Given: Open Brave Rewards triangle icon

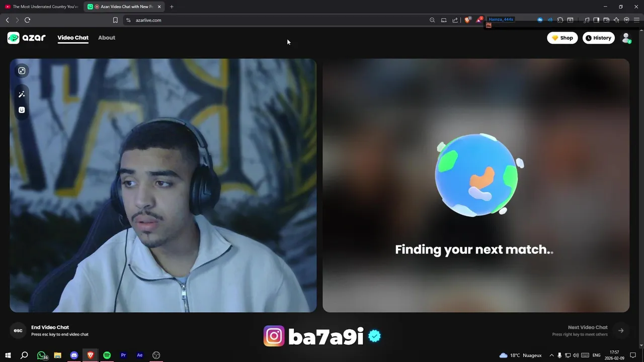Looking at the screenshot, I should (x=479, y=20).
